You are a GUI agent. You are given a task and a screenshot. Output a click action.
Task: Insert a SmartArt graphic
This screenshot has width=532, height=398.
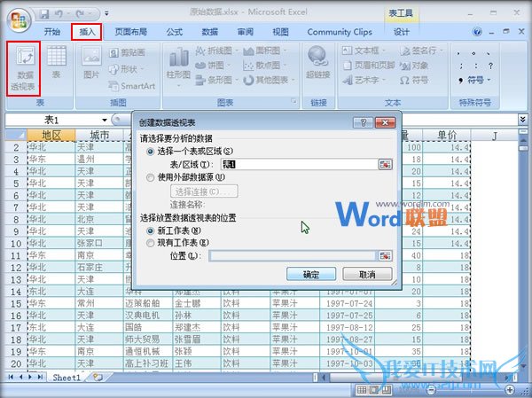coord(131,86)
